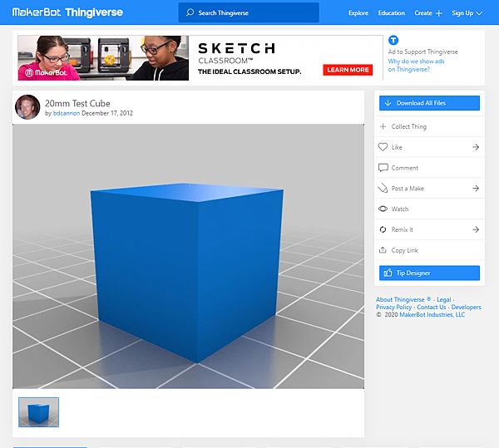499x448 pixels.
Task: Click the Sketch Classroom ad banner
Action: pos(200,58)
